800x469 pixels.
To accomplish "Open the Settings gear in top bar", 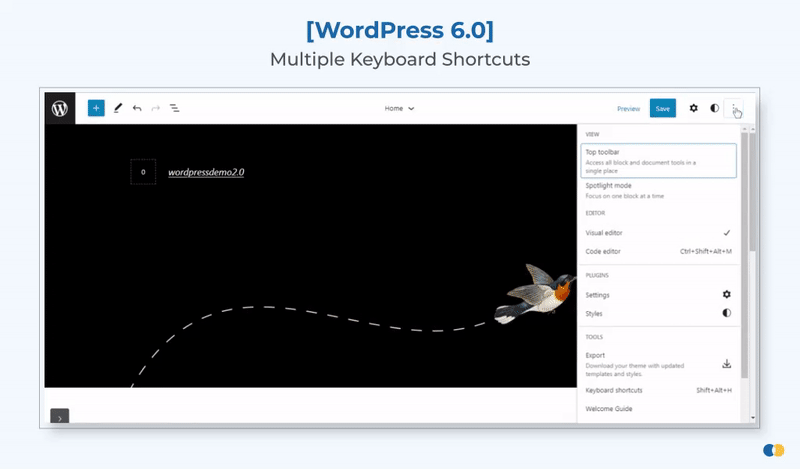I will [693, 108].
